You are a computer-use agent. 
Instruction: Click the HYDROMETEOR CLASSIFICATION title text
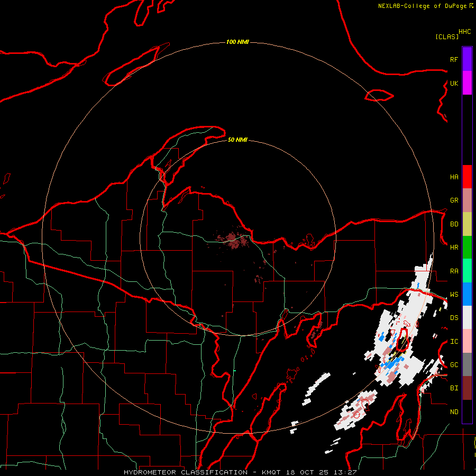[186, 472]
